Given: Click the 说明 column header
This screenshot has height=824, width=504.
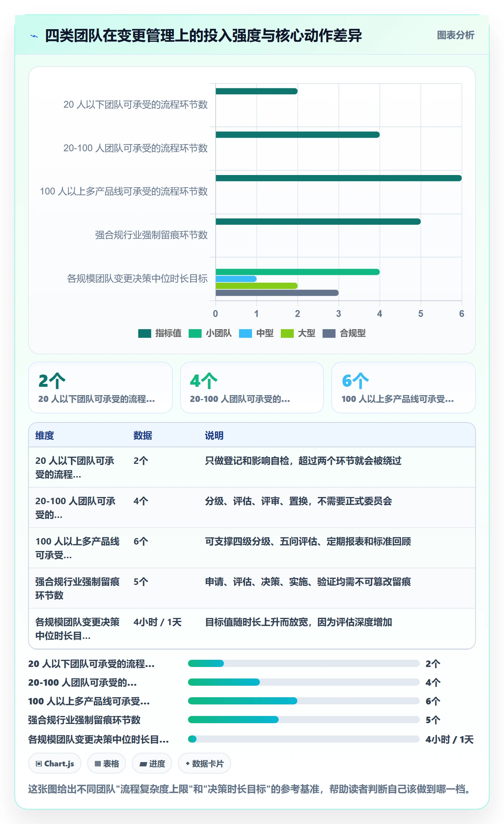Looking at the screenshot, I should (214, 435).
